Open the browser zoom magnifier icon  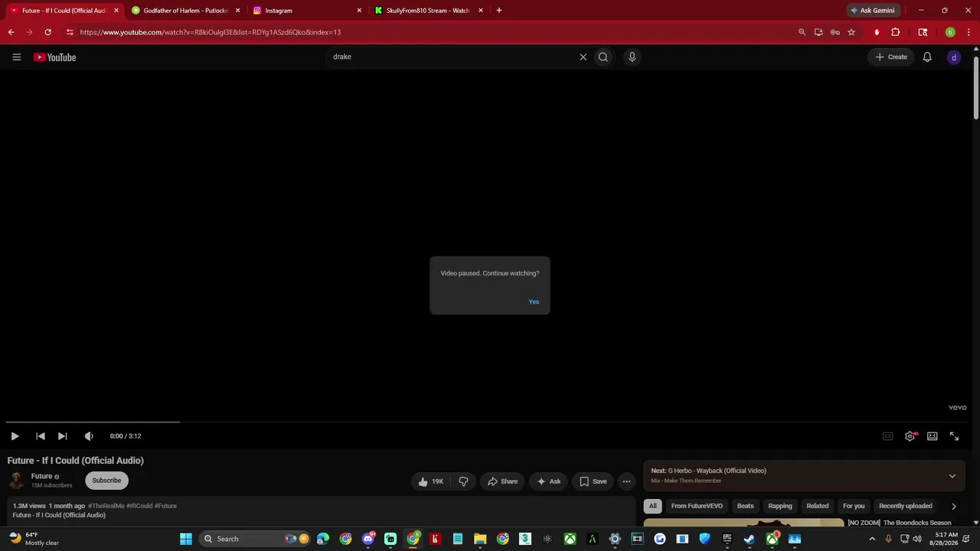(802, 32)
